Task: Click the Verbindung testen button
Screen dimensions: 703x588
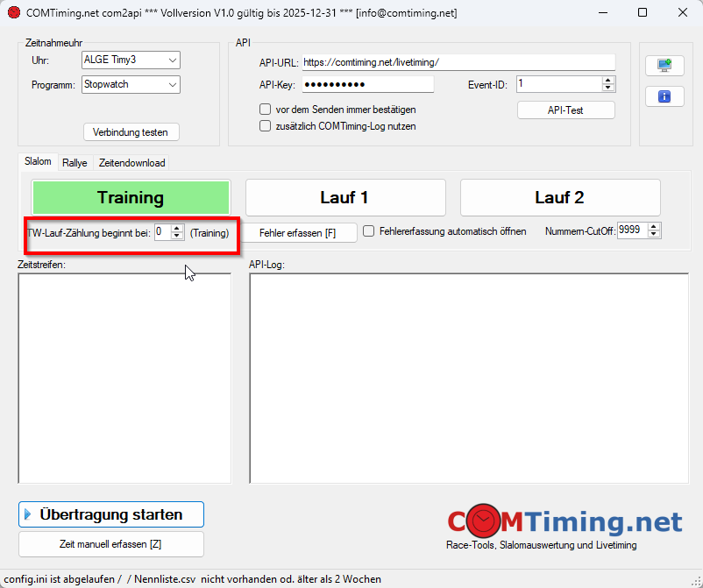Action: (x=131, y=132)
